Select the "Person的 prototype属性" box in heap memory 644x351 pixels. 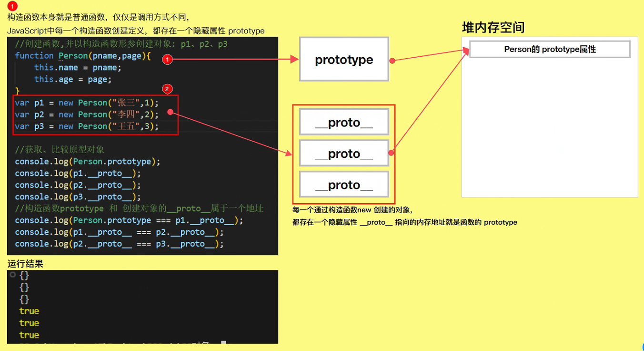click(x=550, y=49)
